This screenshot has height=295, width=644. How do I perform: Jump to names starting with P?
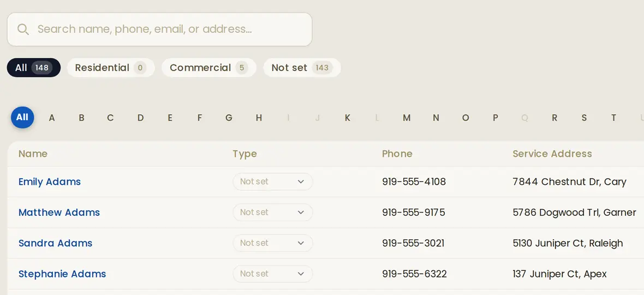pos(496,118)
